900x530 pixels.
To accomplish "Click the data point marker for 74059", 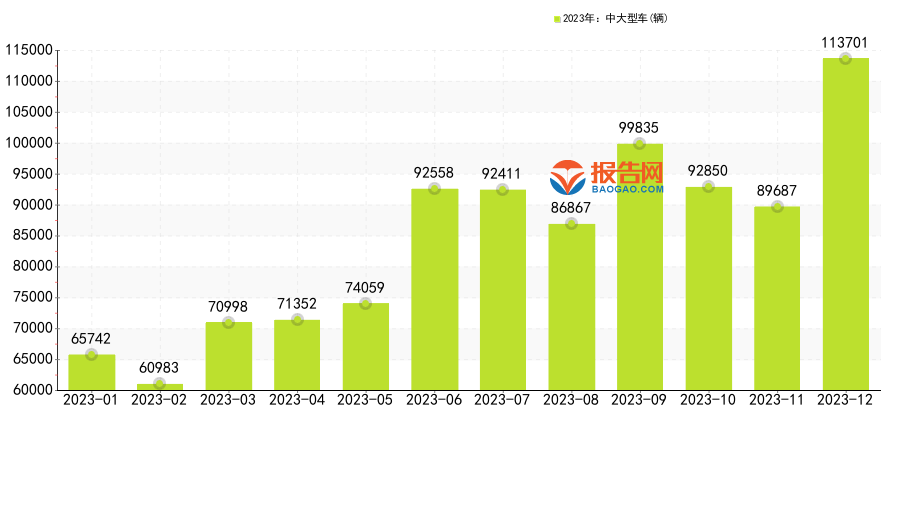I will click(x=366, y=303).
